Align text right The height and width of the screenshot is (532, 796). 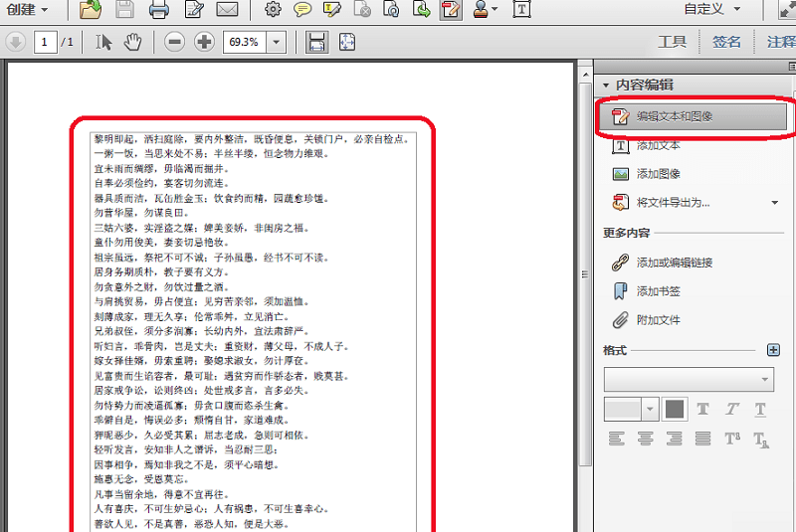pos(675,439)
